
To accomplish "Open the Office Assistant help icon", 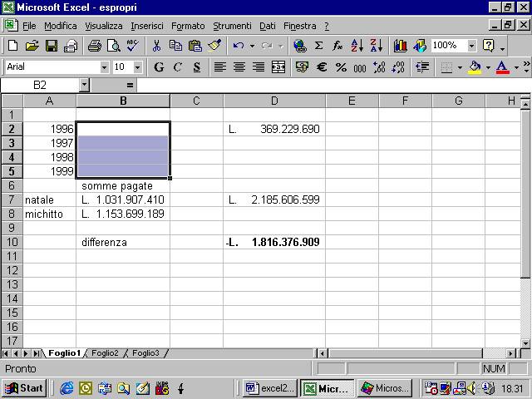I will (488, 46).
